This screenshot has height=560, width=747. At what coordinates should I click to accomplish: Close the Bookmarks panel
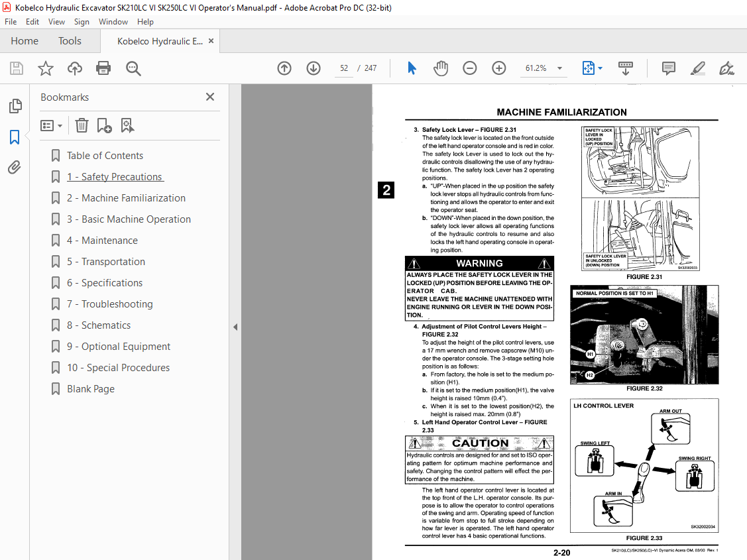(x=210, y=97)
